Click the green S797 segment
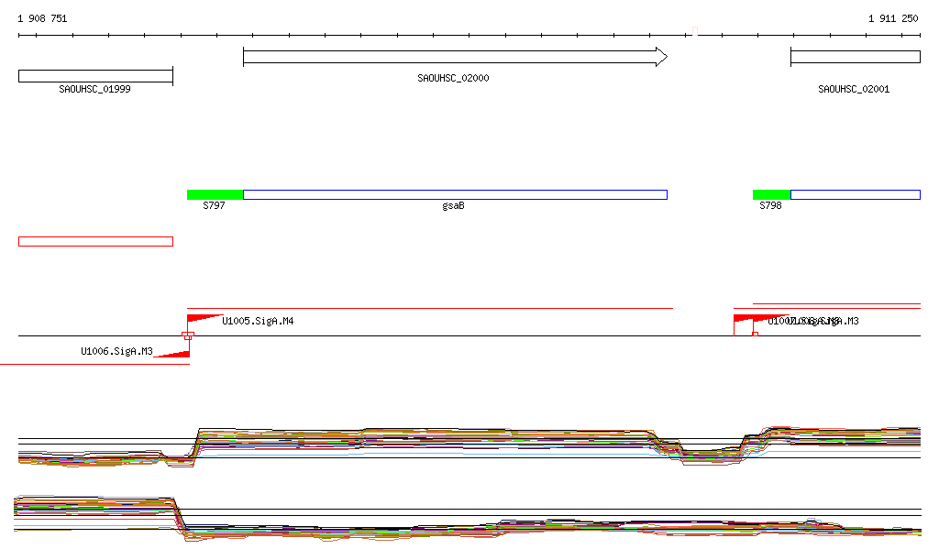 (x=215, y=194)
